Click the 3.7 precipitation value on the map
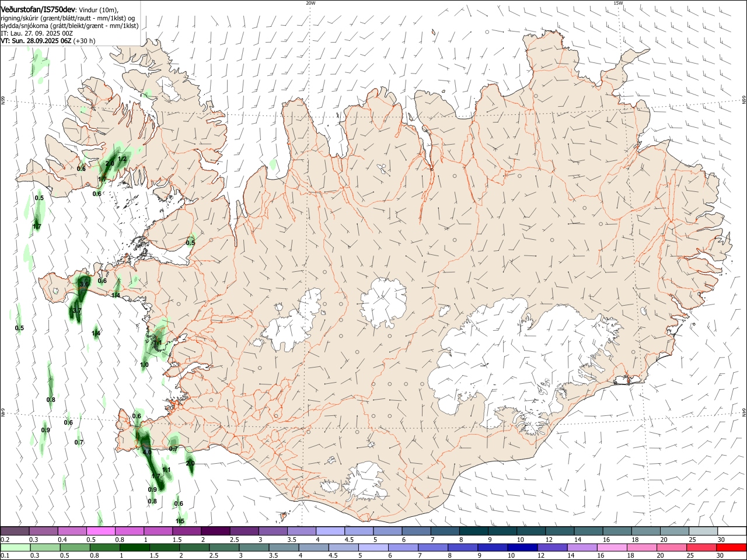Image resolution: width=747 pixels, height=560 pixels. tap(76, 310)
